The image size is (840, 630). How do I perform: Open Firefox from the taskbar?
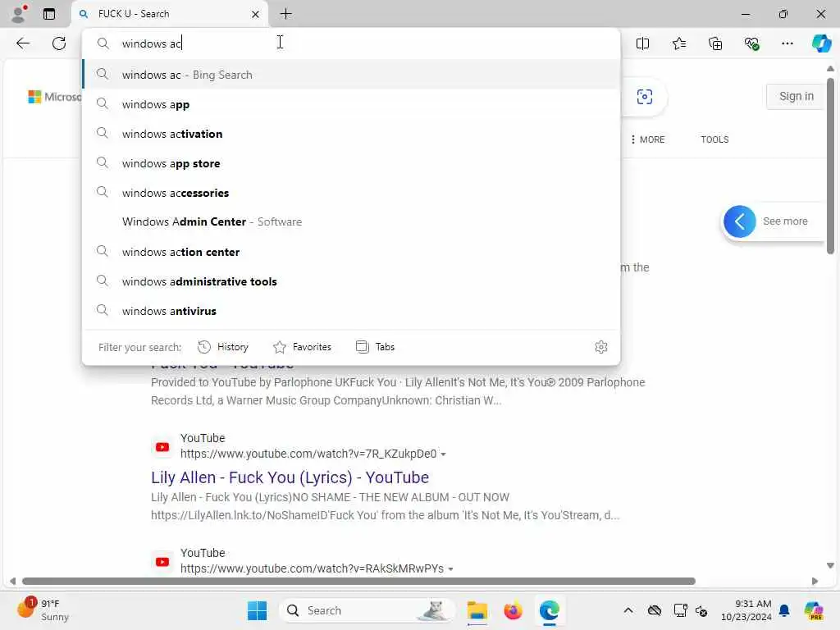(513, 610)
